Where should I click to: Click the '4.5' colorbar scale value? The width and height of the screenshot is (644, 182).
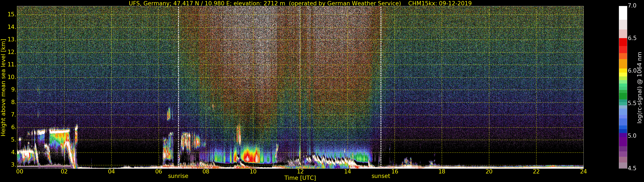[x=632, y=168]
